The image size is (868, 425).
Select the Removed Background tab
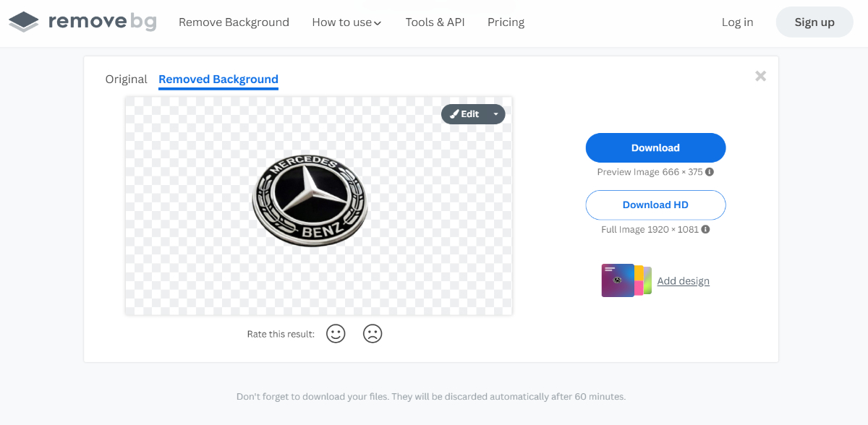(218, 80)
